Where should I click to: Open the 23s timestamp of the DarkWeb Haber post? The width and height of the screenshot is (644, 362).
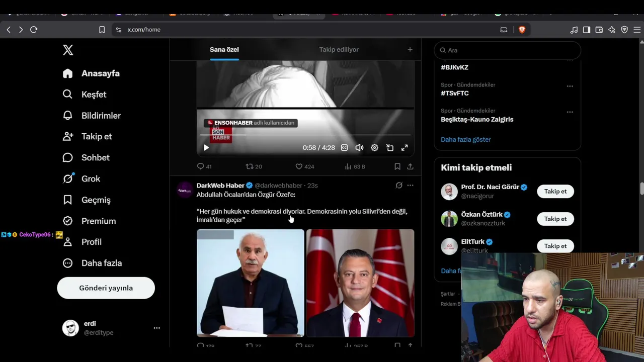312,186
